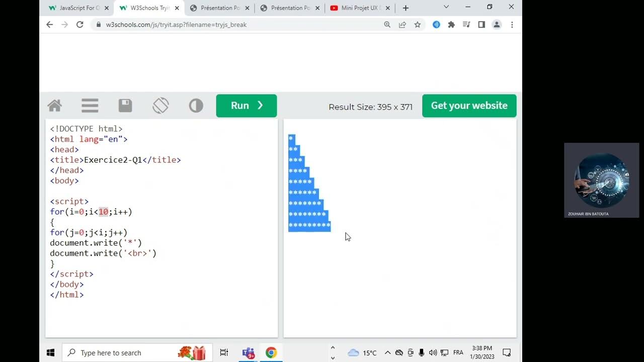Open the camera meet-now tray icon
644x362 pixels.
click(411, 353)
